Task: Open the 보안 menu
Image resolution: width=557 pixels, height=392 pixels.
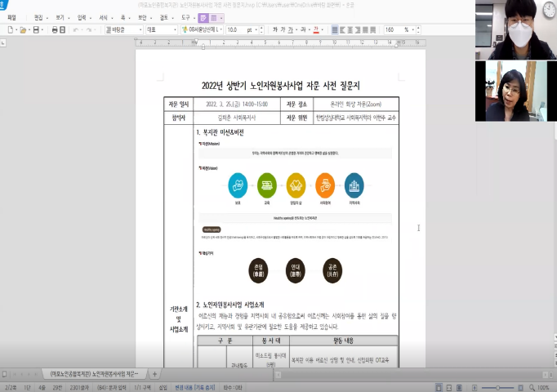Action: 142,18
